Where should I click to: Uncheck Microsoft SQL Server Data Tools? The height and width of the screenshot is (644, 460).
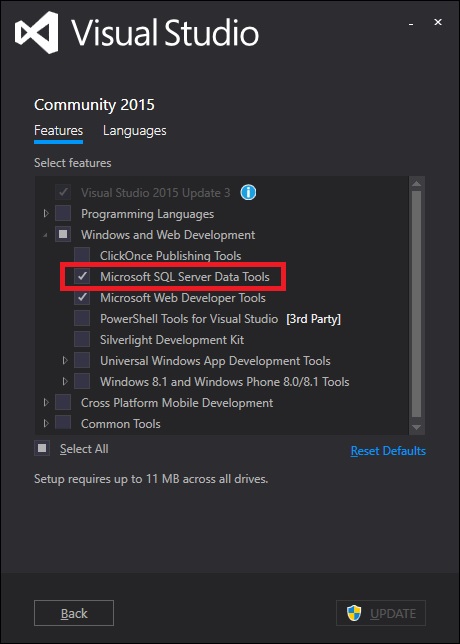[x=82, y=276]
